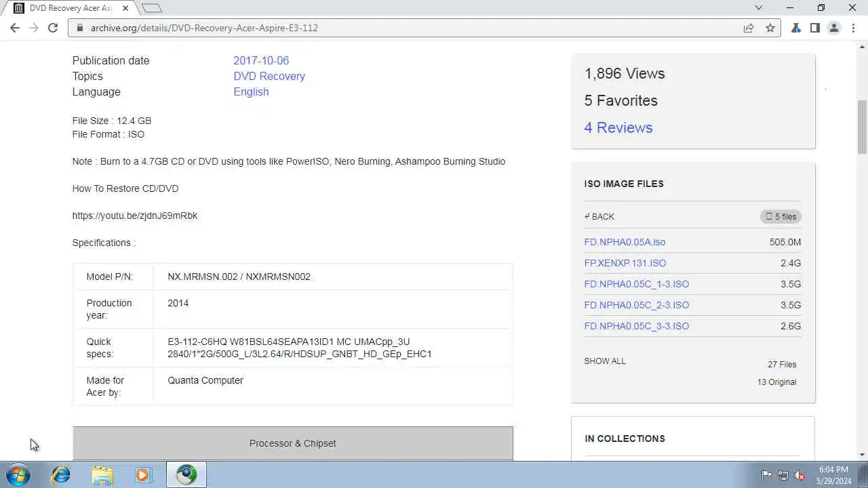This screenshot has width=868, height=488.
Task: Open the Chrome Labs flask icon
Action: [x=796, y=28]
